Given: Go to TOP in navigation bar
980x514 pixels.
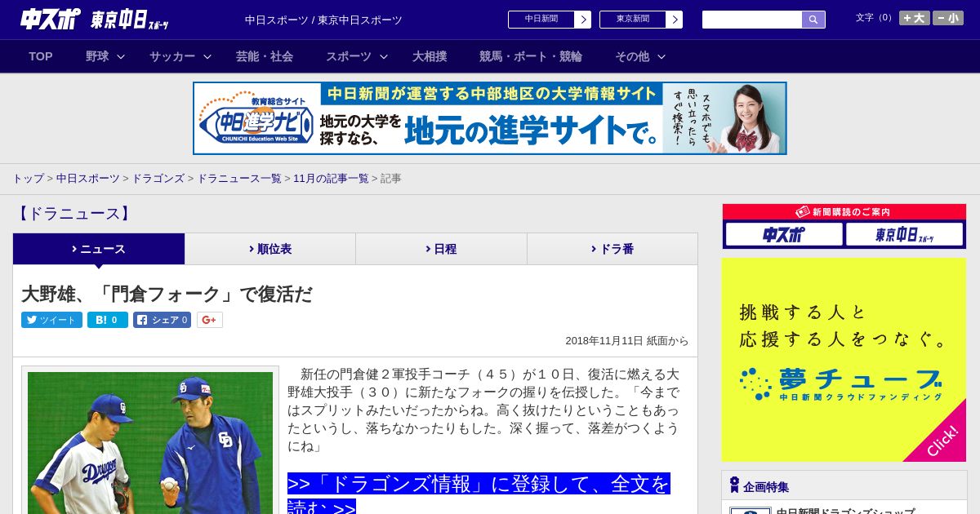Looking at the screenshot, I should pyautogui.click(x=41, y=56).
